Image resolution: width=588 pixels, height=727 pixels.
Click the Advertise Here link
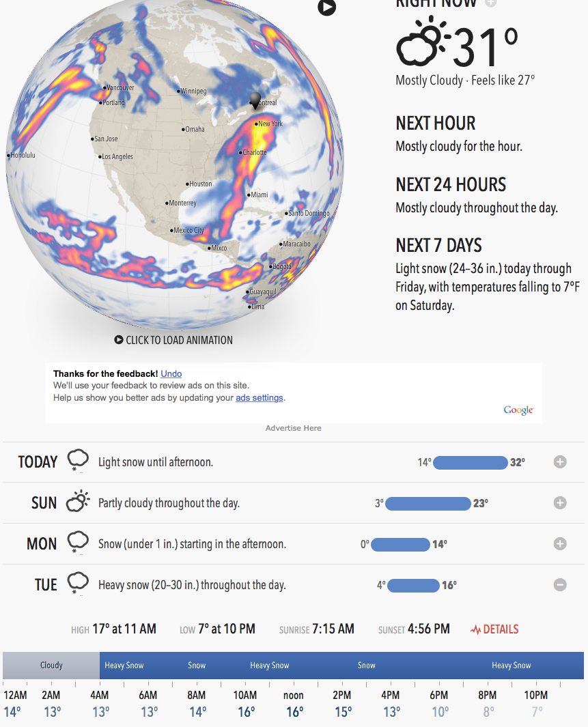point(293,428)
